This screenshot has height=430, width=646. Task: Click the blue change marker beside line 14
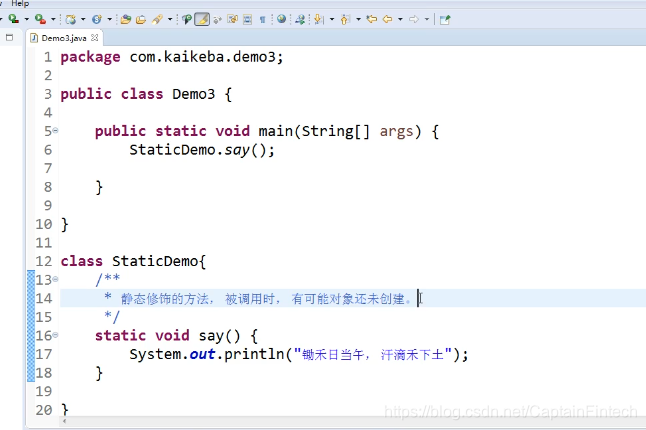coord(31,298)
